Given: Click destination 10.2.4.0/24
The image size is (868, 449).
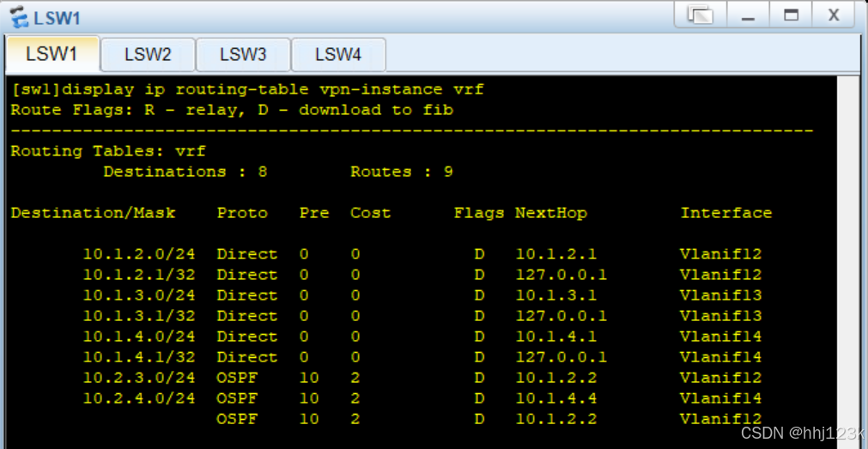Looking at the screenshot, I should (139, 398).
